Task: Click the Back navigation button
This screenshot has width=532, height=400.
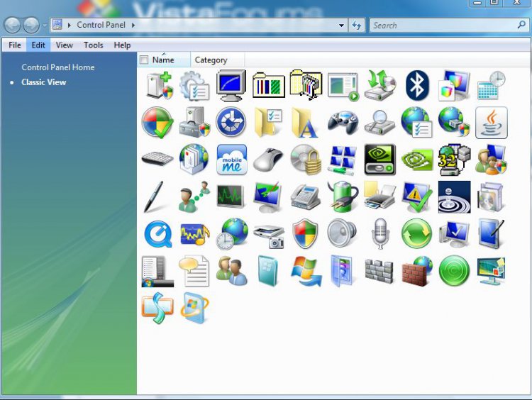Action: tap(12, 26)
